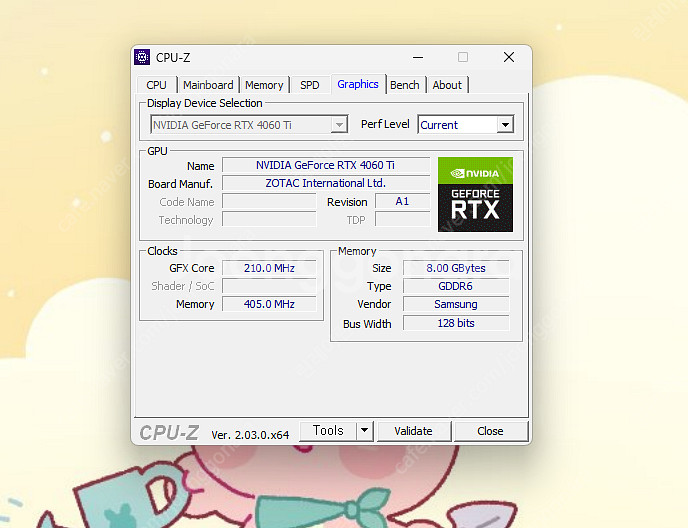Click the empty TDP field
The height and width of the screenshot is (528, 688).
(x=402, y=219)
